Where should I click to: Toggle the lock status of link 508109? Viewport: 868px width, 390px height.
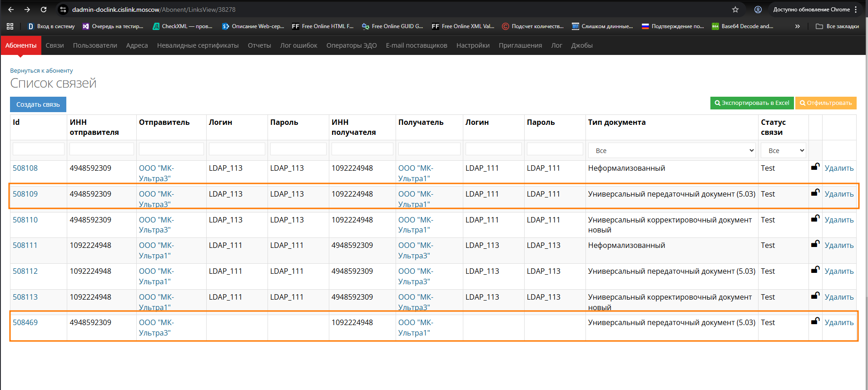point(815,193)
